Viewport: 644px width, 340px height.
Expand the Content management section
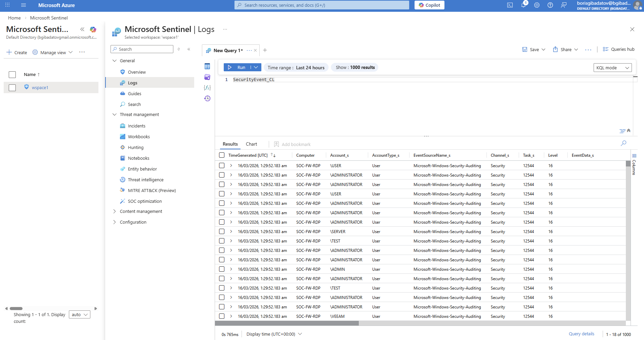pos(115,211)
